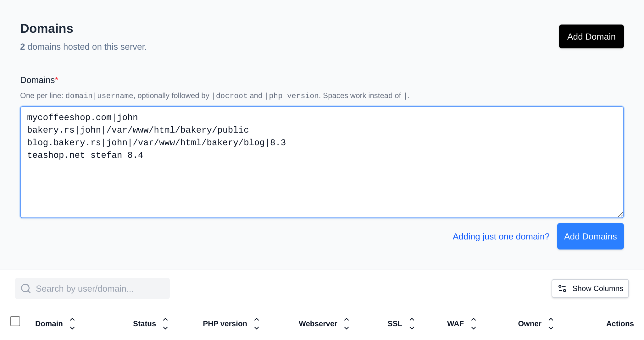Sort table by Webserver column arrows

click(x=347, y=324)
